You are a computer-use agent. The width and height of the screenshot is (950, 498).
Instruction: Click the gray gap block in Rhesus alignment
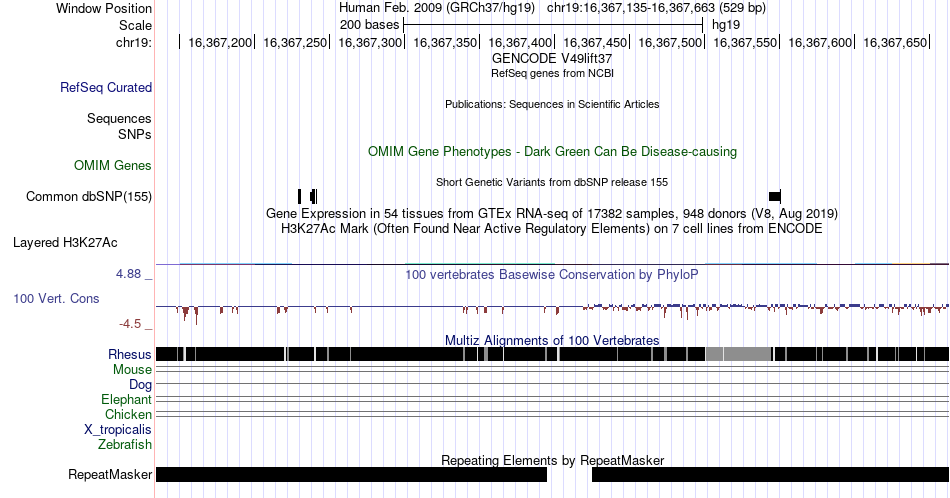point(738,354)
